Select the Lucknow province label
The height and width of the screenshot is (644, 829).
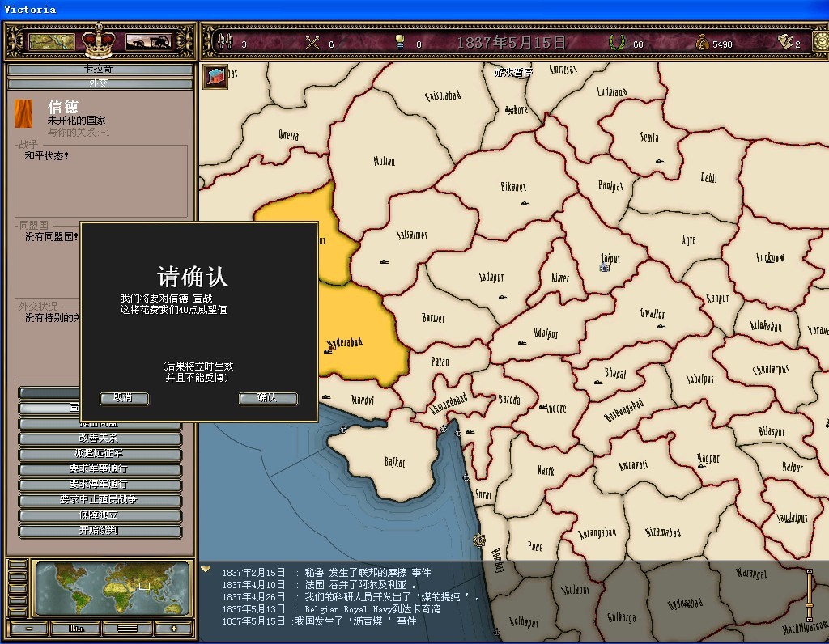[771, 257]
